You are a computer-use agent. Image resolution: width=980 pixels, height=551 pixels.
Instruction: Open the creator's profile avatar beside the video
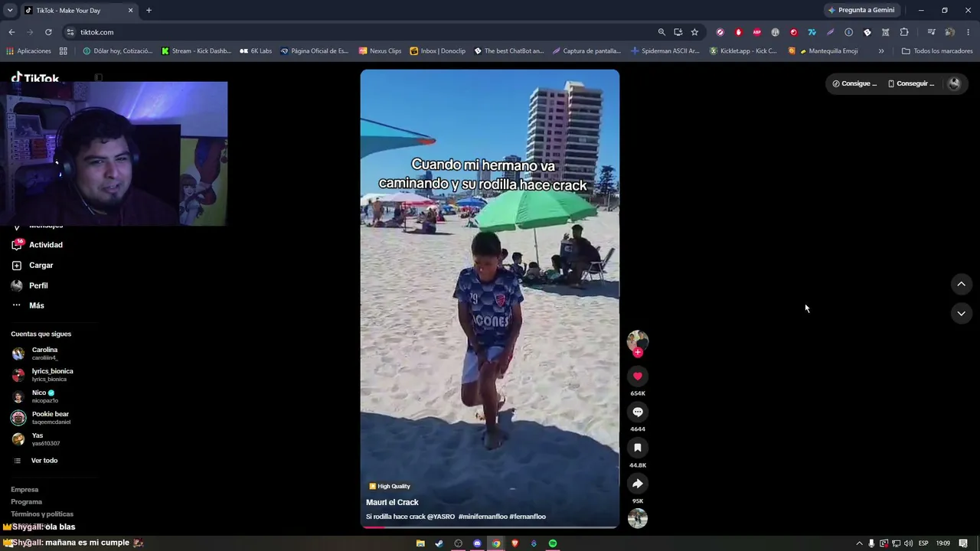click(x=638, y=341)
